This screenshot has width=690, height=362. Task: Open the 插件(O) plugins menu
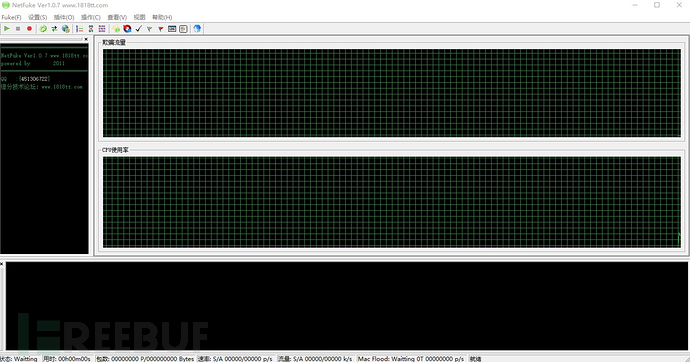64,17
